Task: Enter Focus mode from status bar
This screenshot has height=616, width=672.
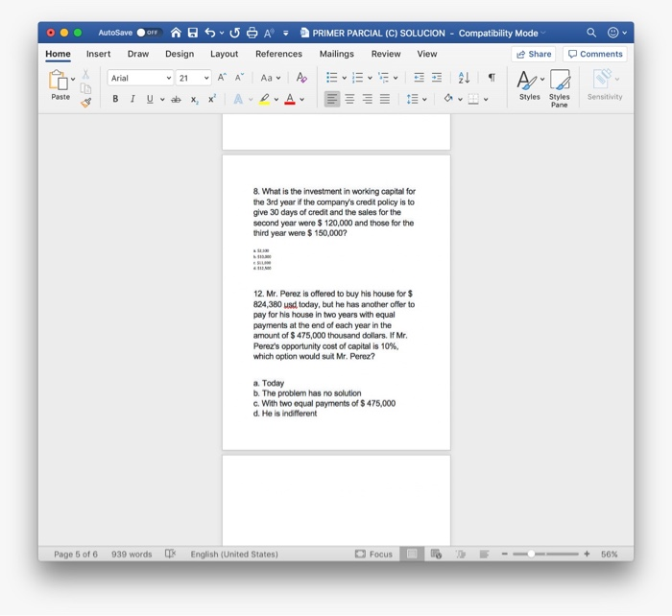Action: click(x=373, y=554)
